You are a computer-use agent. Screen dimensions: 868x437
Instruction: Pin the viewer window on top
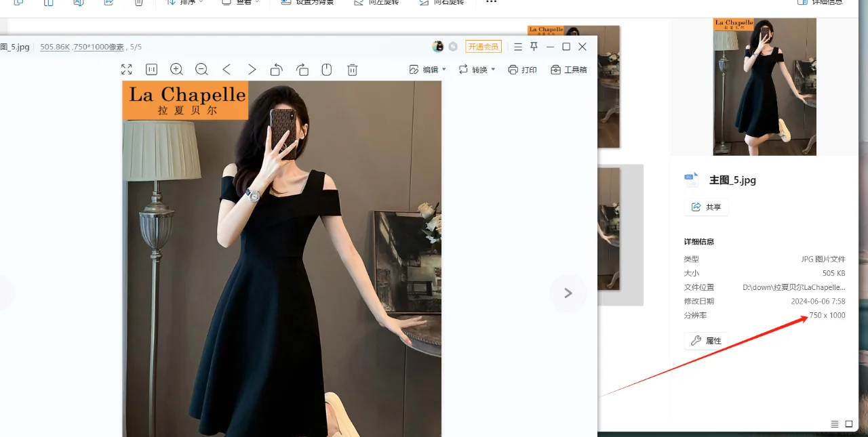tap(534, 47)
